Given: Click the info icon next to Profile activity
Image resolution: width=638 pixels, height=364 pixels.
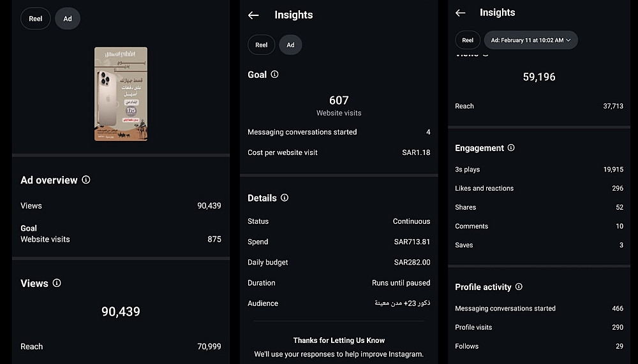Looking at the screenshot, I should (519, 287).
